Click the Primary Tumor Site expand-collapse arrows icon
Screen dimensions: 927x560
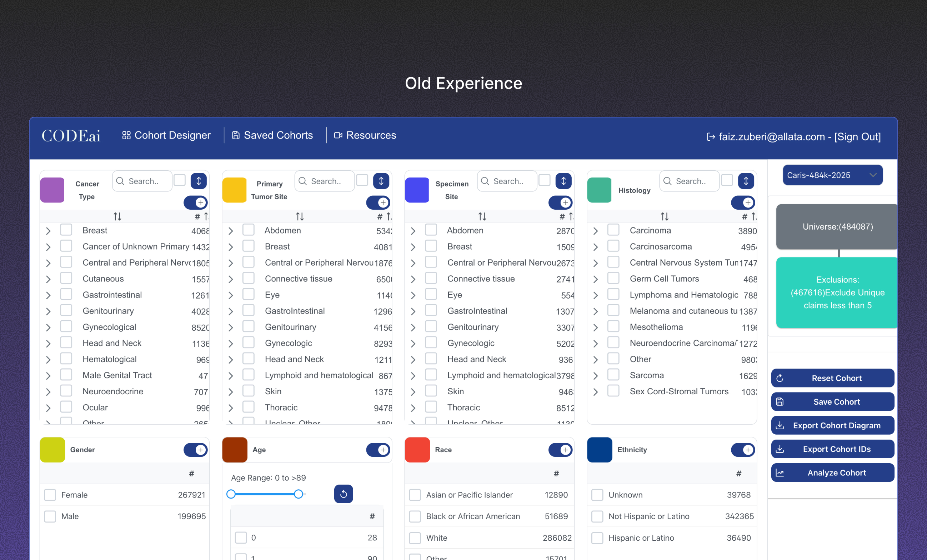[x=381, y=181]
